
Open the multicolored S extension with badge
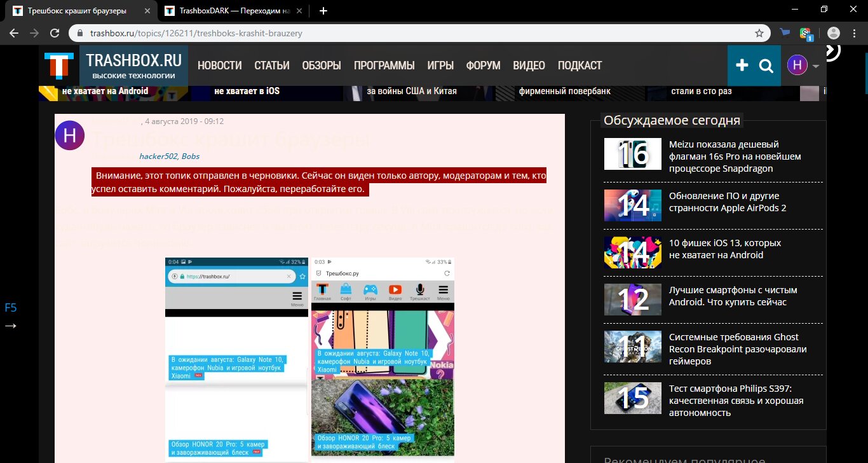click(x=807, y=34)
